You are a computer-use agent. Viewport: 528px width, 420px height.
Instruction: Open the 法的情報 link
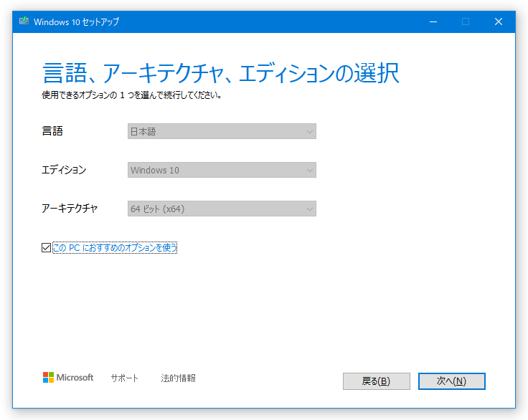[178, 378]
